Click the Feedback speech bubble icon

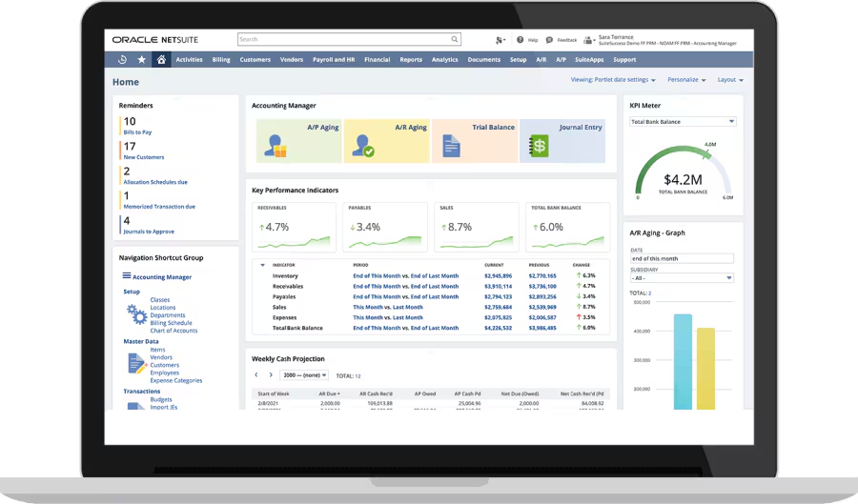click(549, 40)
